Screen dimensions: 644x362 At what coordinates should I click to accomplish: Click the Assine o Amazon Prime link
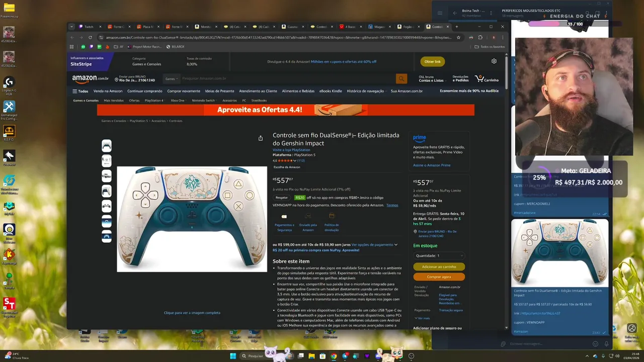[432, 165]
